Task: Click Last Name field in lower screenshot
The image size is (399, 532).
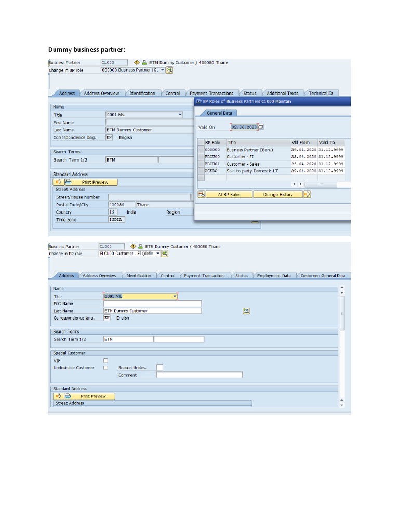Action: pyautogui.click(x=152, y=311)
